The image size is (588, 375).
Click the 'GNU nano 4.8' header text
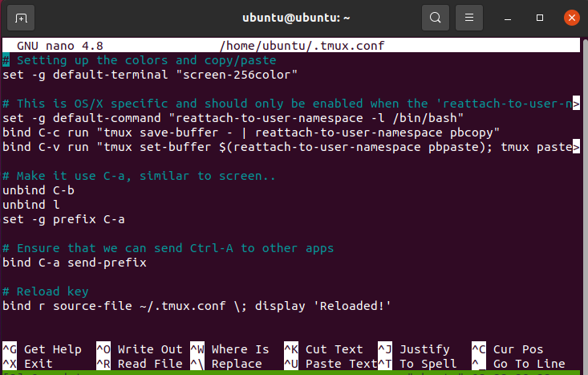click(60, 46)
